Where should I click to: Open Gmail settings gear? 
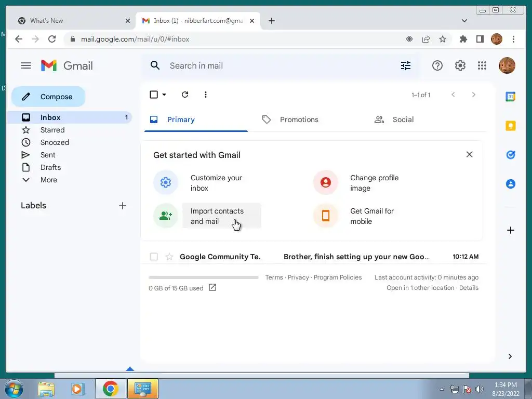tap(460, 65)
